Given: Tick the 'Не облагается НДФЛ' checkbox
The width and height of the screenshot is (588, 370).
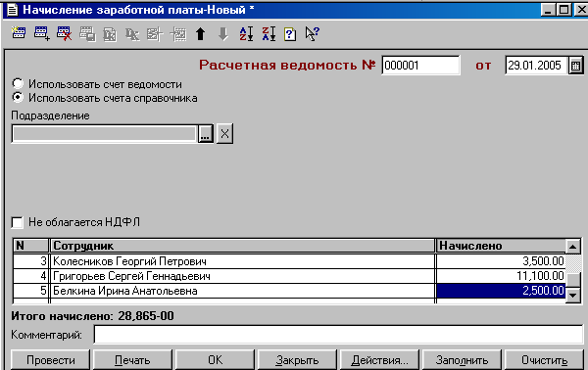Looking at the screenshot, I should (17, 222).
